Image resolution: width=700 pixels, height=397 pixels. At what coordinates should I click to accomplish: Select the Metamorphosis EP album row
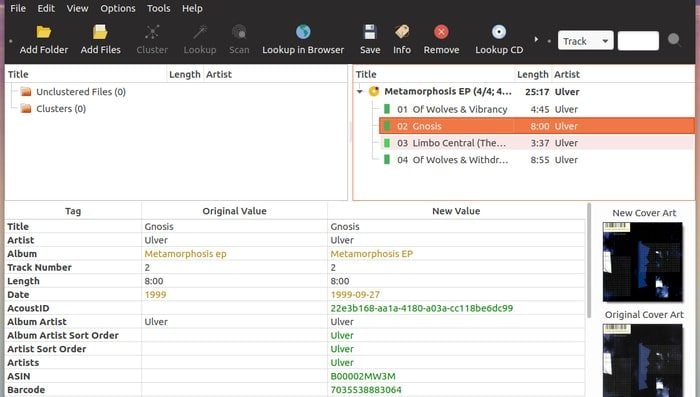(x=531, y=92)
